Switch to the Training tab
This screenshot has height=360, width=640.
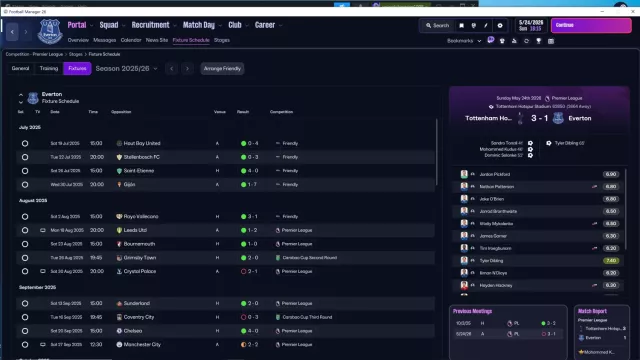click(49, 69)
